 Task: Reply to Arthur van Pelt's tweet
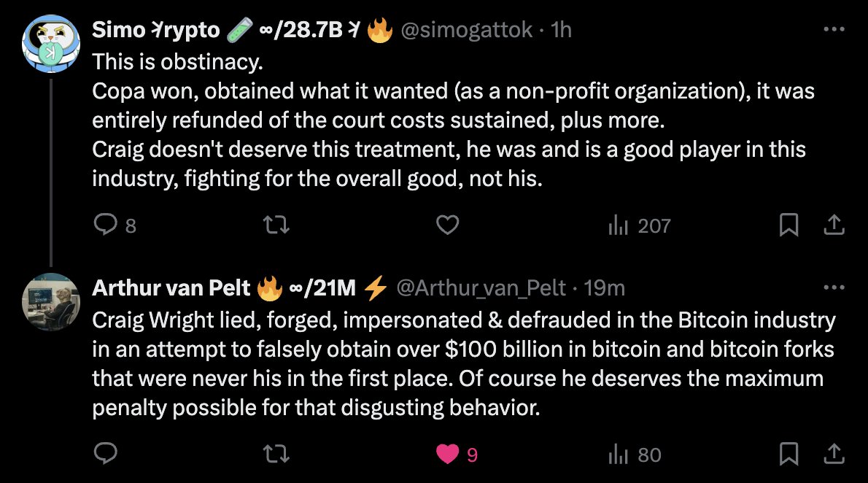coord(106,455)
